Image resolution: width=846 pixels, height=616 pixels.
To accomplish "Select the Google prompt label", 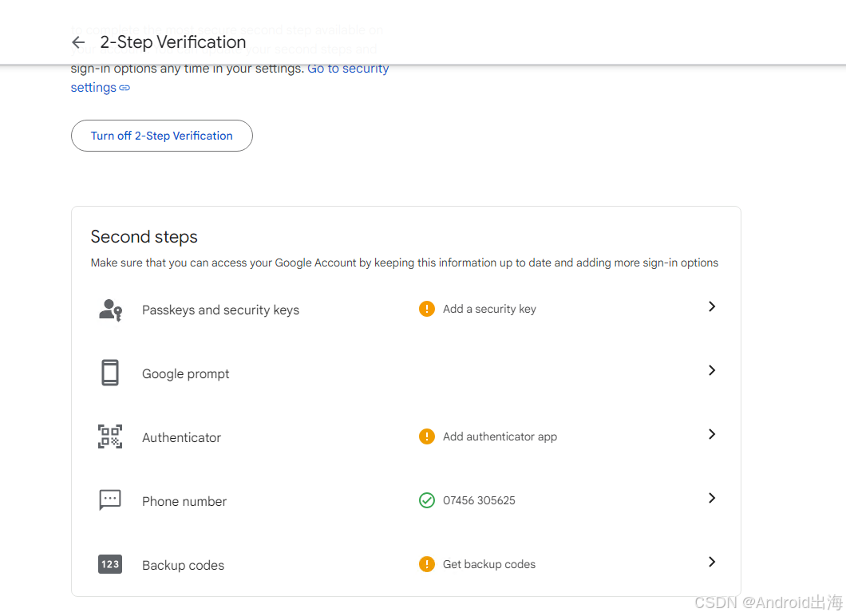I will (186, 373).
